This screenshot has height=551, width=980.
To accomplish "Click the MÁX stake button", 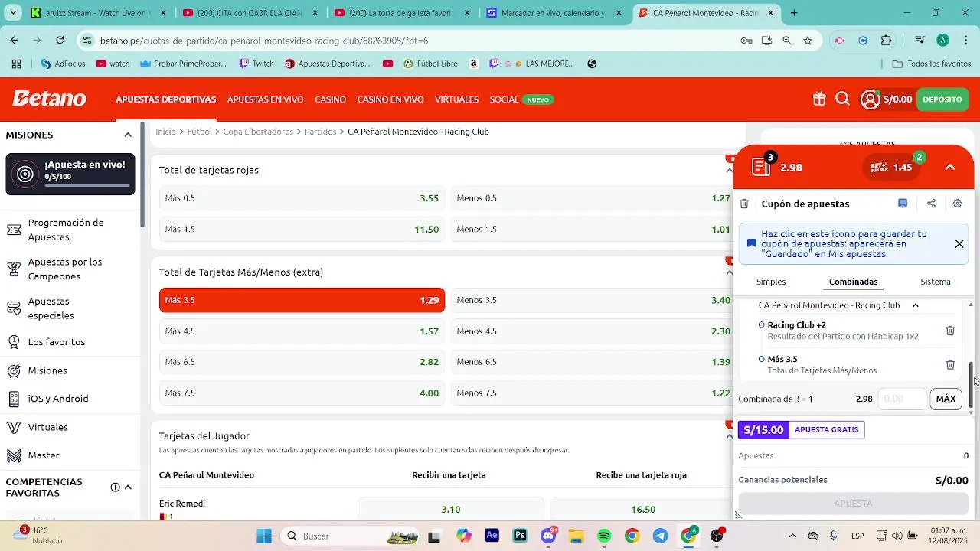I will [946, 399].
